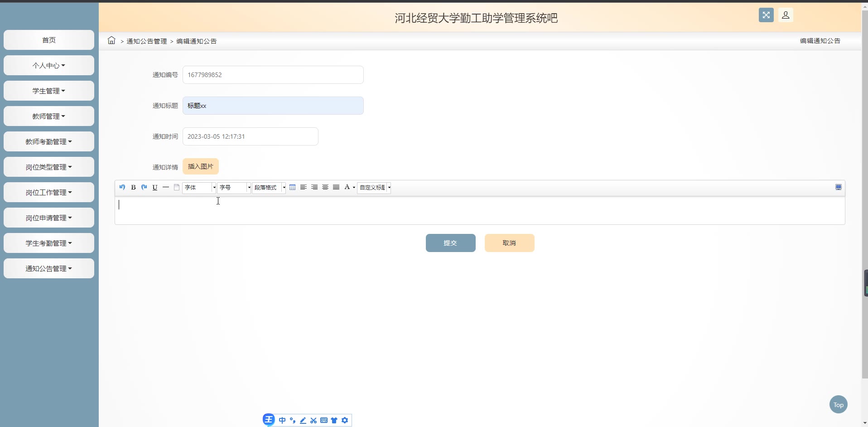Image resolution: width=868 pixels, height=427 pixels.
Task: Click the 编辑通知公告 breadcrumb text
Action: click(x=197, y=41)
